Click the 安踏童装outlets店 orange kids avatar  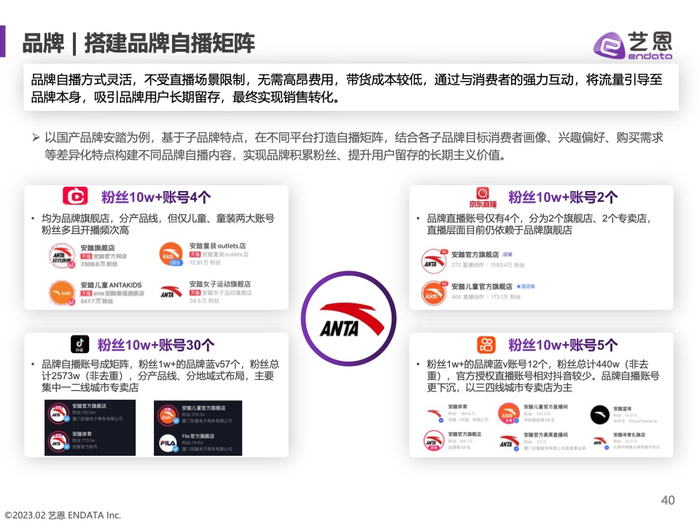coord(171,254)
